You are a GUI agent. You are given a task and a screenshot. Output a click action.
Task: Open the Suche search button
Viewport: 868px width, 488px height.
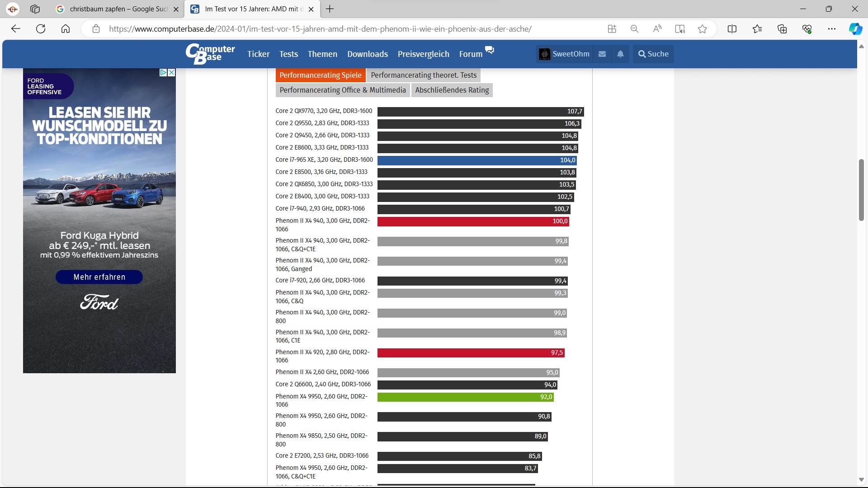(x=653, y=54)
